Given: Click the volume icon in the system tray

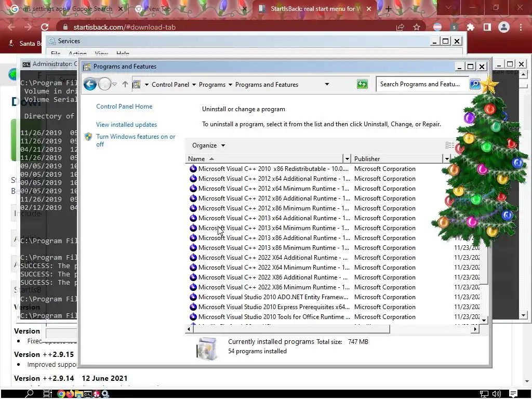Looking at the screenshot, I should point(496,394).
